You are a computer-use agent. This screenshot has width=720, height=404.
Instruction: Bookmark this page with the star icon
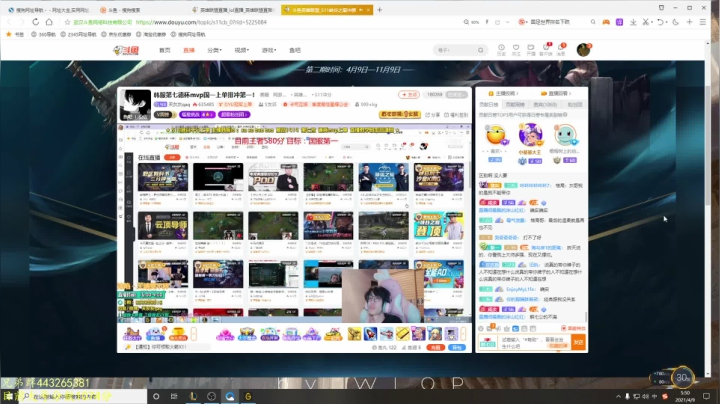click(68, 22)
